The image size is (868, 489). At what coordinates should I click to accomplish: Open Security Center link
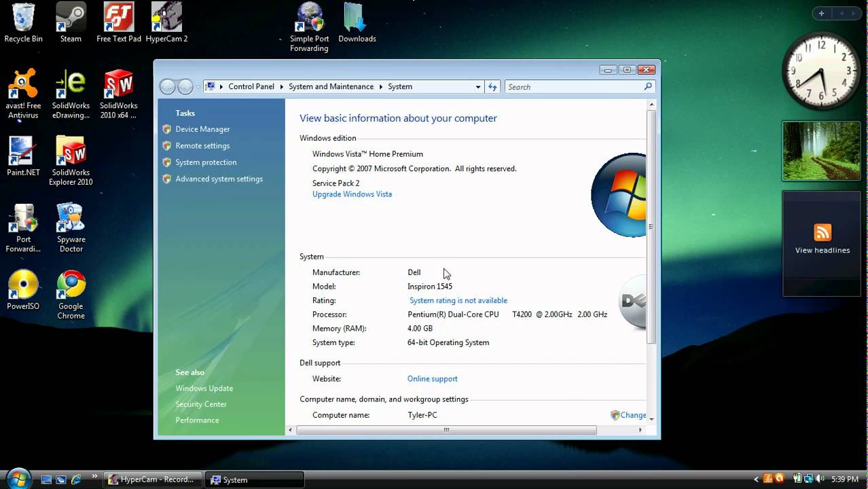[201, 404]
